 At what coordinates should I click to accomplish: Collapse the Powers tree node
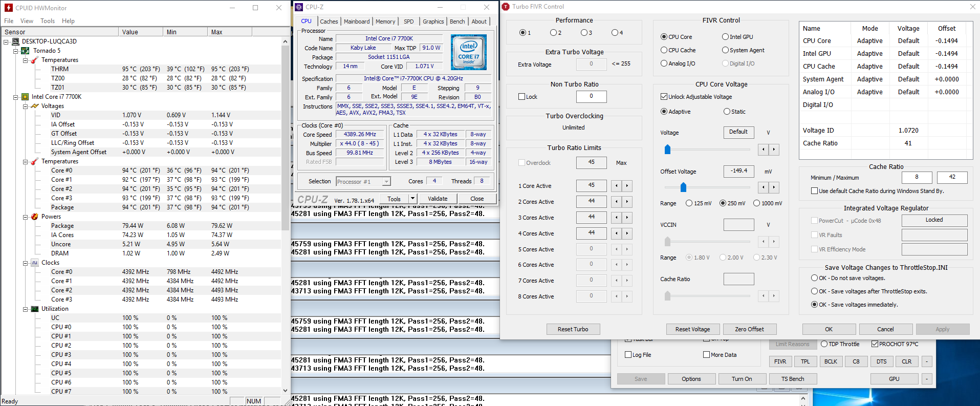(25, 217)
